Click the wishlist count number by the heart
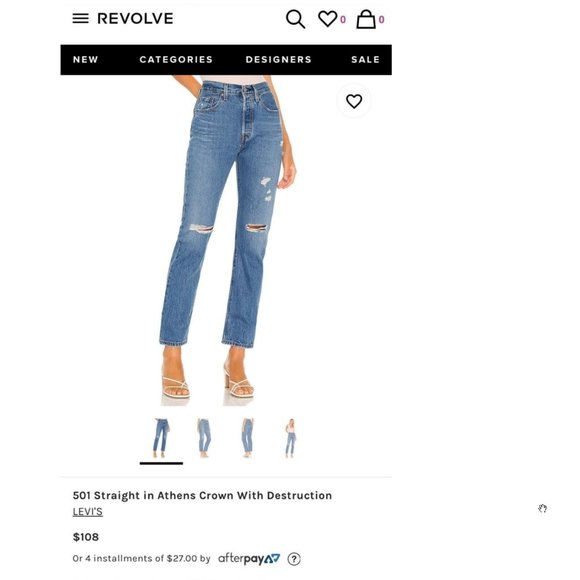 pyautogui.click(x=343, y=20)
